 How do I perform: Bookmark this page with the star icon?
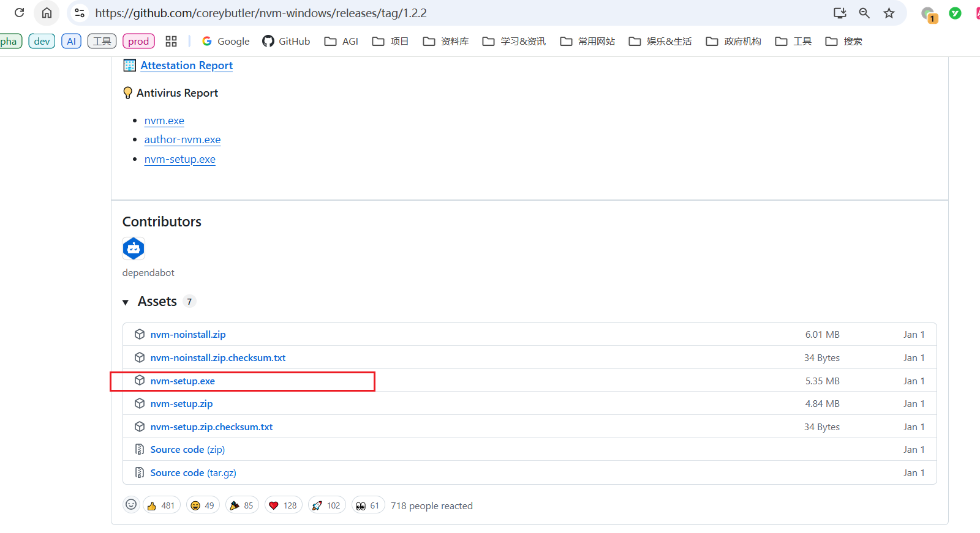(x=889, y=13)
